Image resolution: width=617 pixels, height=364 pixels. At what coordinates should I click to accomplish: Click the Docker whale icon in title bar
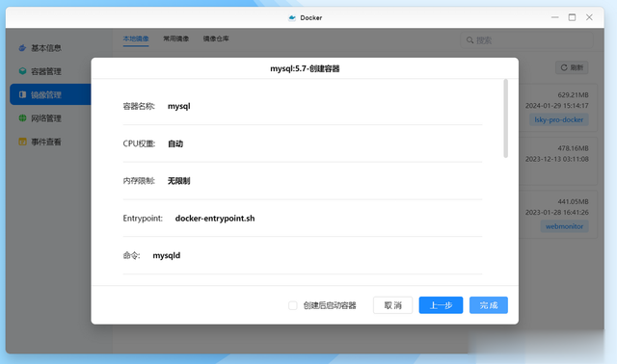292,17
